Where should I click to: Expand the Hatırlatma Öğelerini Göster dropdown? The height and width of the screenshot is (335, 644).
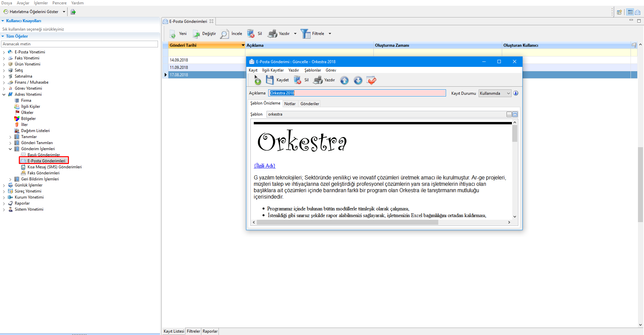point(64,12)
